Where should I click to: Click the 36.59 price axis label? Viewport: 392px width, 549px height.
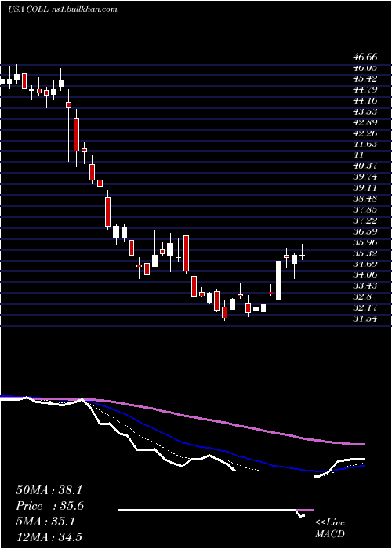tap(364, 231)
